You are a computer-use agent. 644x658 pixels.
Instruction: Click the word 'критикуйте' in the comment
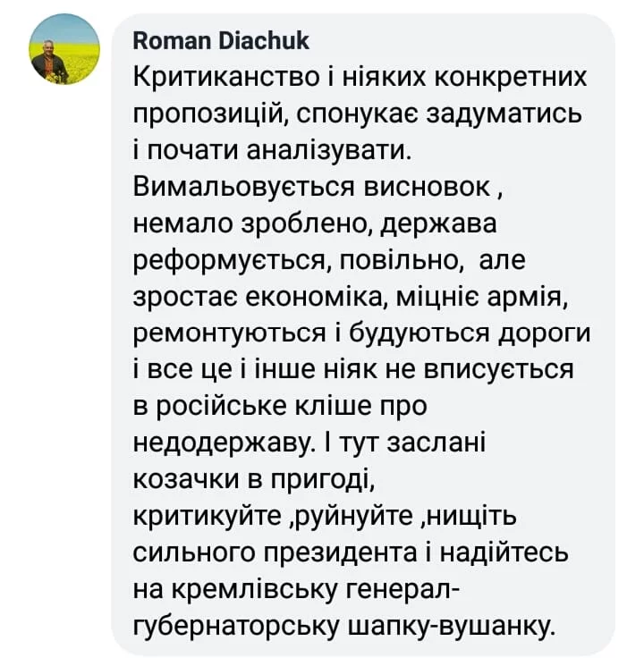(207, 516)
